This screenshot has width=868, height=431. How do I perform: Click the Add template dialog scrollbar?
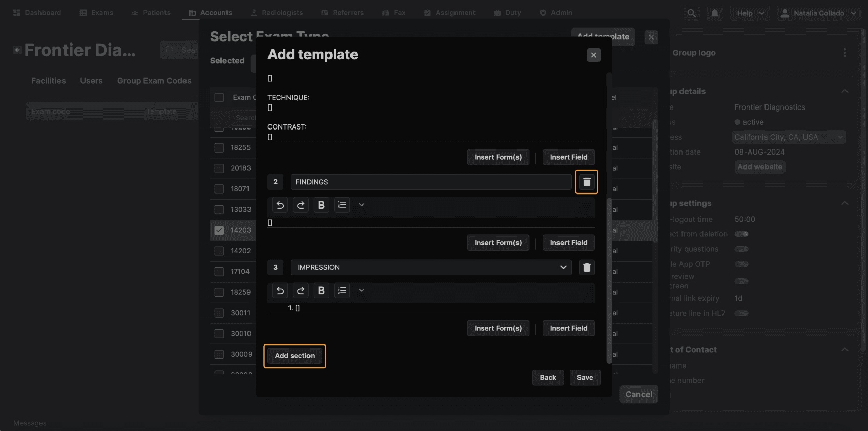[x=609, y=281]
